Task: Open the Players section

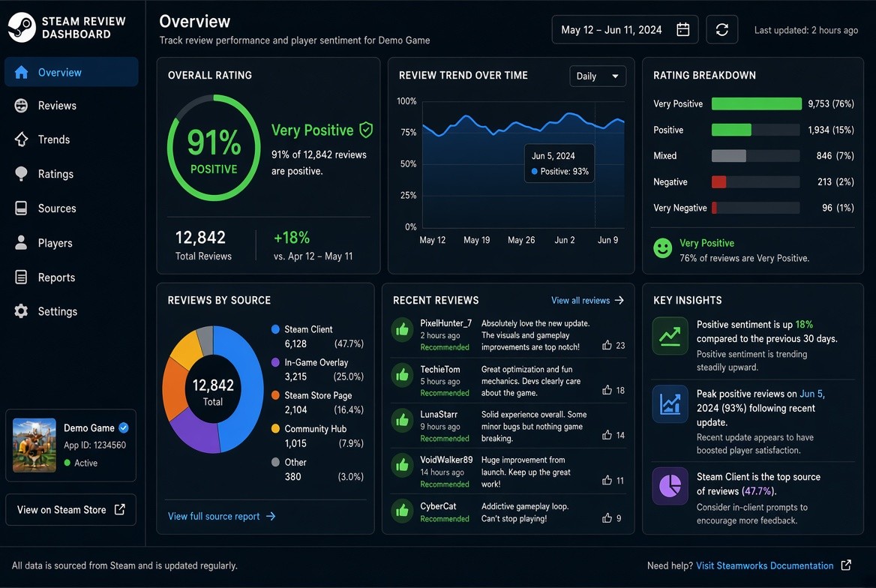Action: pyautogui.click(x=71, y=242)
